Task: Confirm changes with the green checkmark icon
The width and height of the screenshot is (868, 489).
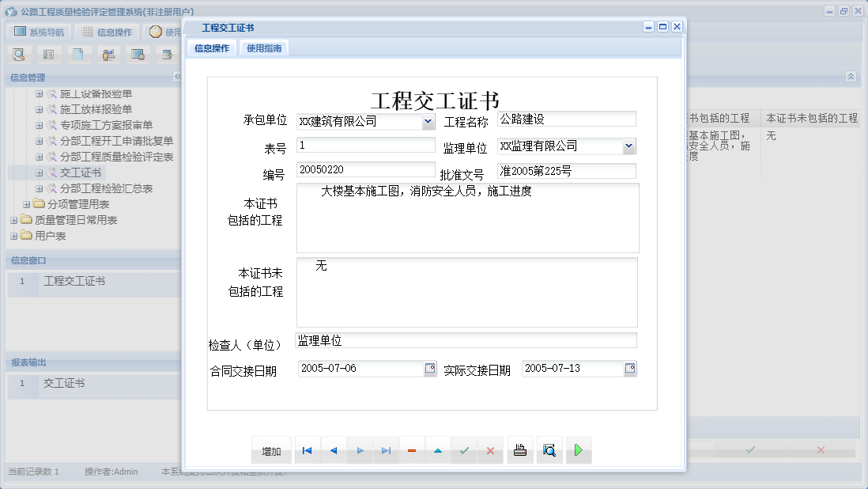Action: click(464, 449)
